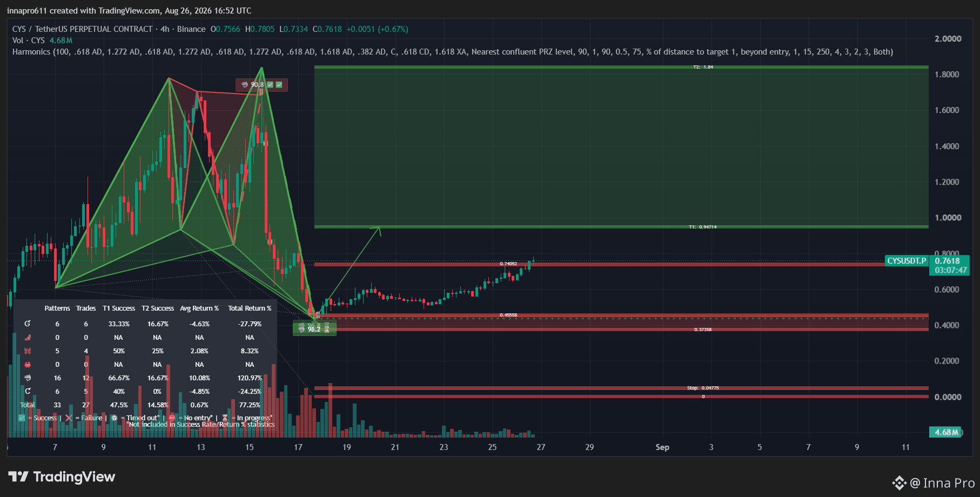Click the -24.25% total return cell

[250, 392]
